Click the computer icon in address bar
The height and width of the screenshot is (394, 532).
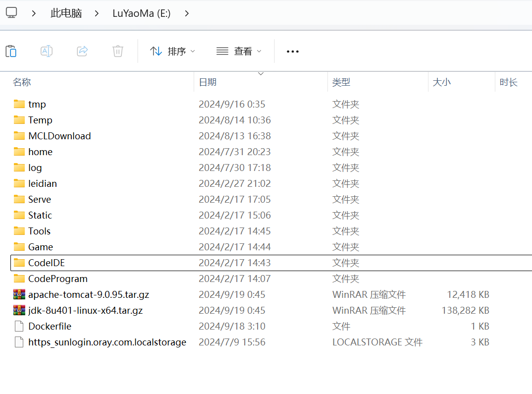11,13
